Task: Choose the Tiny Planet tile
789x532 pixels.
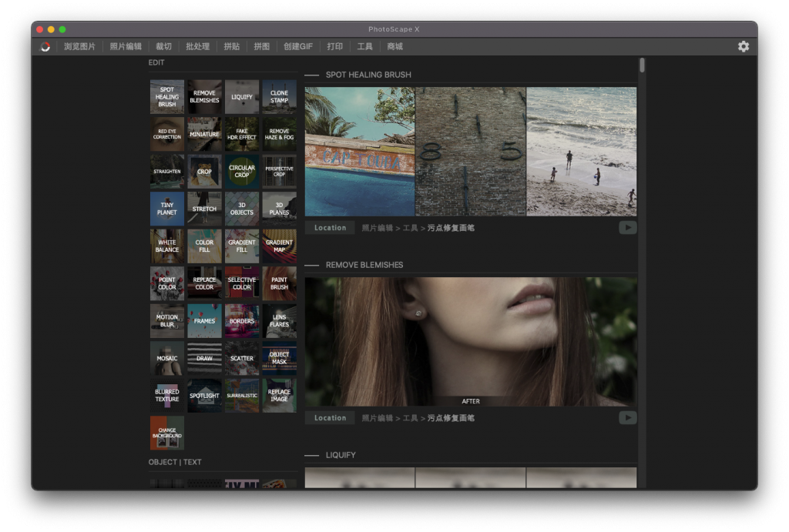Action: coord(167,209)
